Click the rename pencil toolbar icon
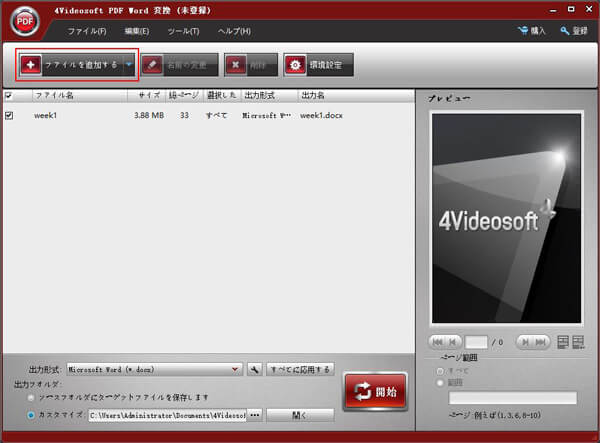 152,65
